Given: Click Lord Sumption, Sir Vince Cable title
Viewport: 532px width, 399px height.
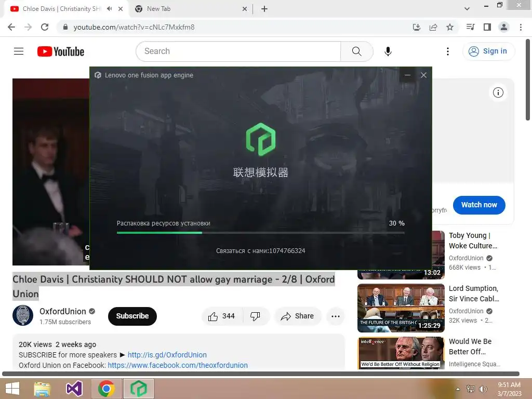Looking at the screenshot, I should pos(474,294).
